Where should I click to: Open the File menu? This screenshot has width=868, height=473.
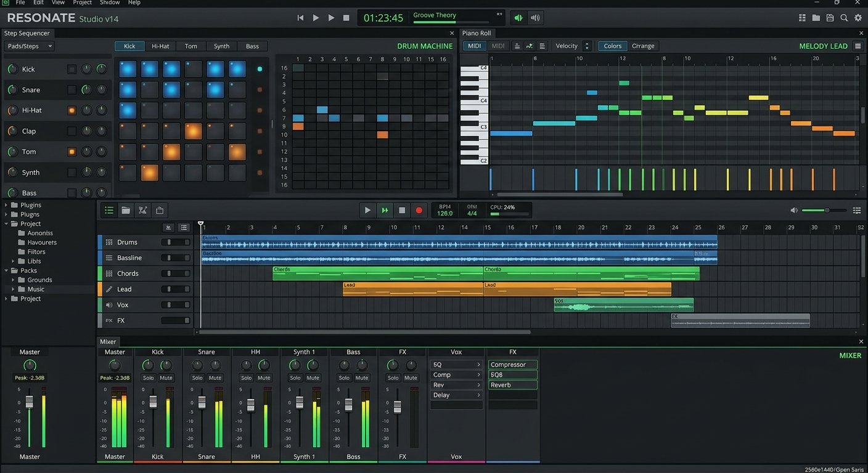point(20,2)
